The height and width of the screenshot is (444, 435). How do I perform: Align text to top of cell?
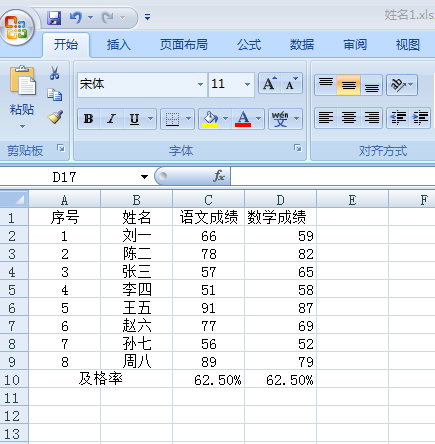[x=326, y=85]
